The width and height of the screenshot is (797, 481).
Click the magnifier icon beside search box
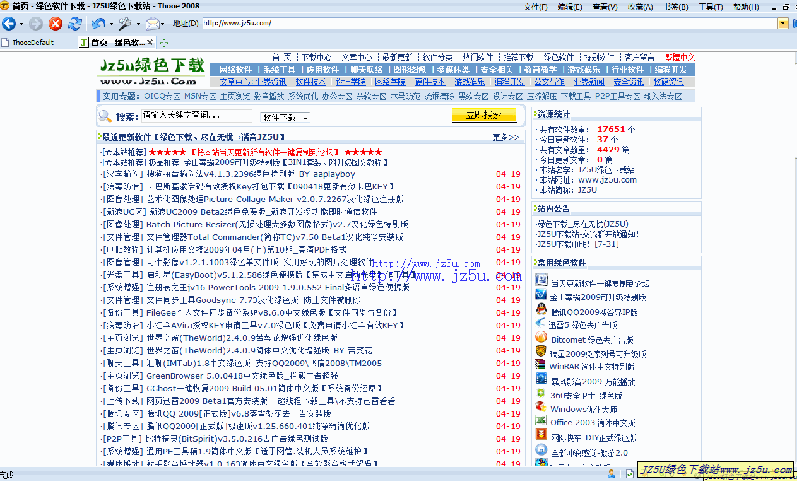point(105,116)
